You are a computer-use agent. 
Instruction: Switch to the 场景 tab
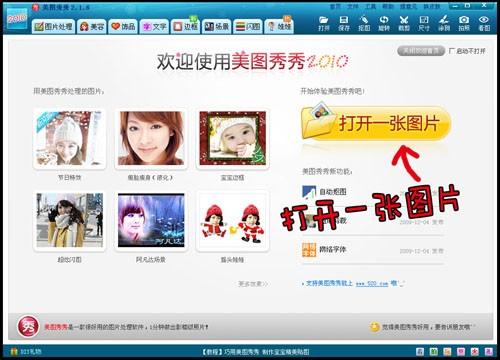[x=217, y=26]
